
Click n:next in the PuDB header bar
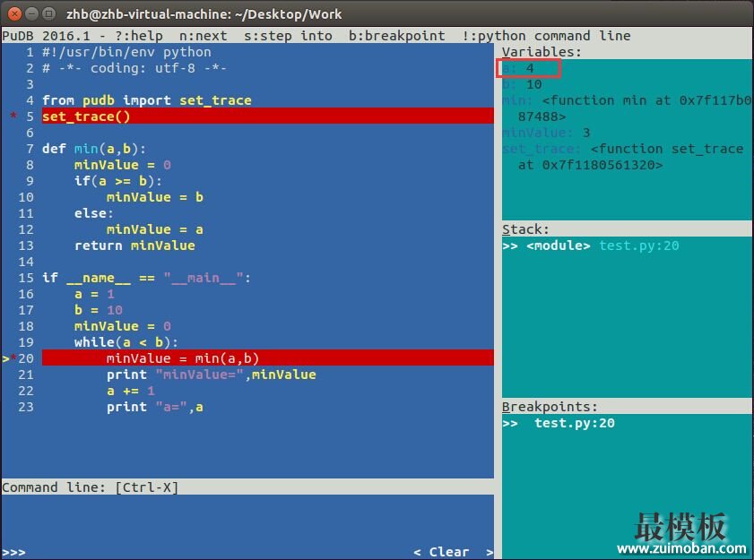tap(204, 36)
